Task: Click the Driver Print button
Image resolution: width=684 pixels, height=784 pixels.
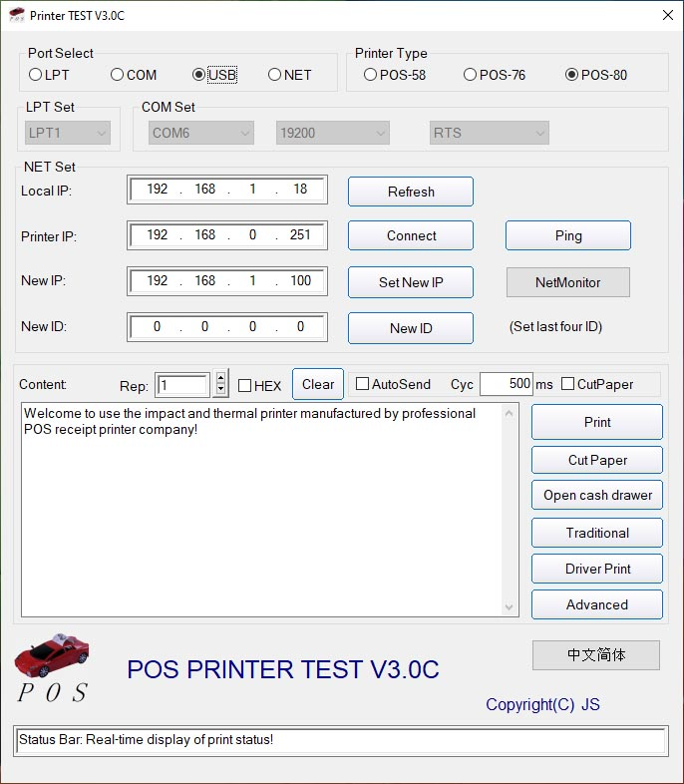Action: (597, 569)
